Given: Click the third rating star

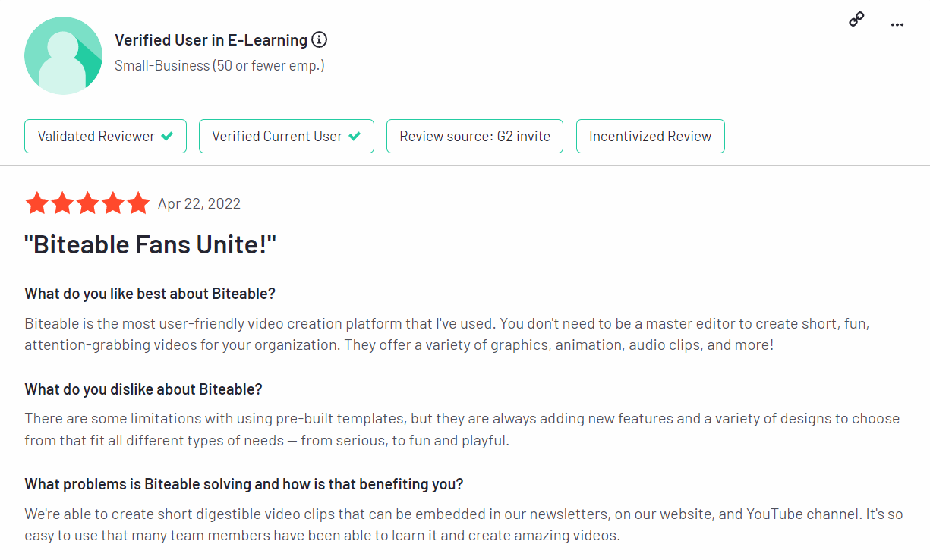Looking at the screenshot, I should pyautogui.click(x=87, y=203).
